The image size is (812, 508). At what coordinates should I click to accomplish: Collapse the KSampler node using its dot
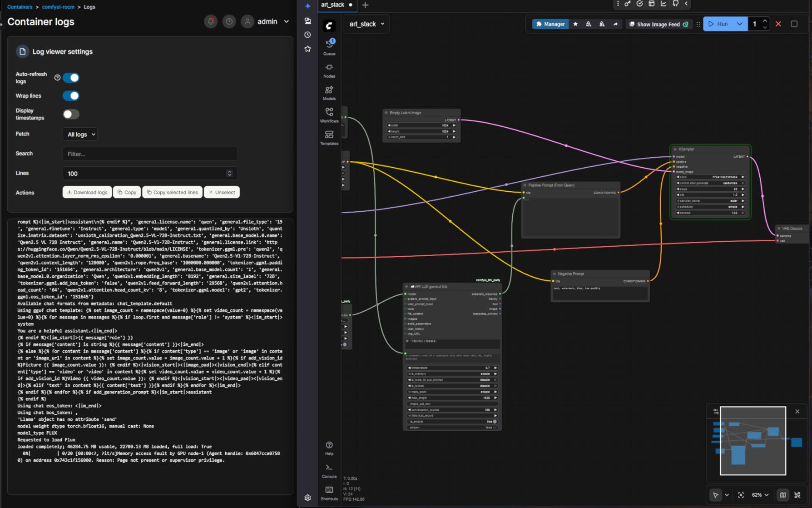click(675, 149)
